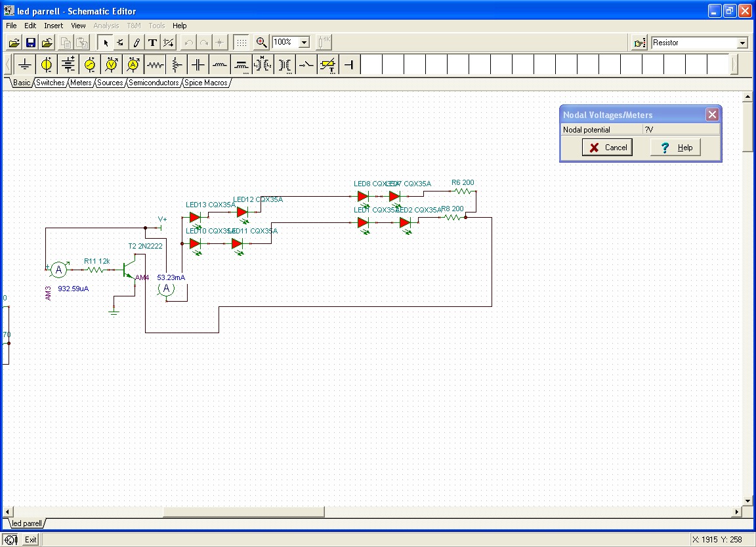Viewport: 756px width, 547px height.
Task: Toggle the grid dots display button
Action: tap(241, 43)
